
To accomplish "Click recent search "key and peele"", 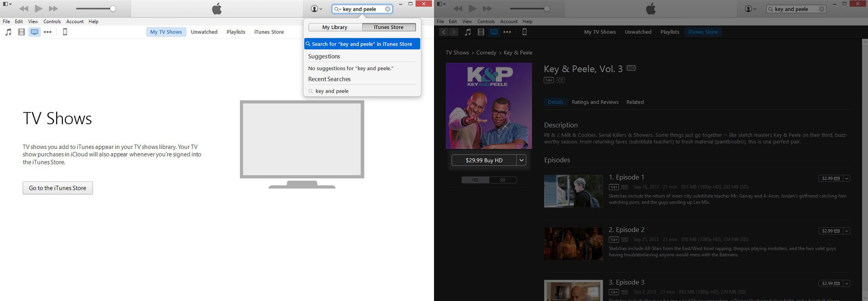I will 332,91.
